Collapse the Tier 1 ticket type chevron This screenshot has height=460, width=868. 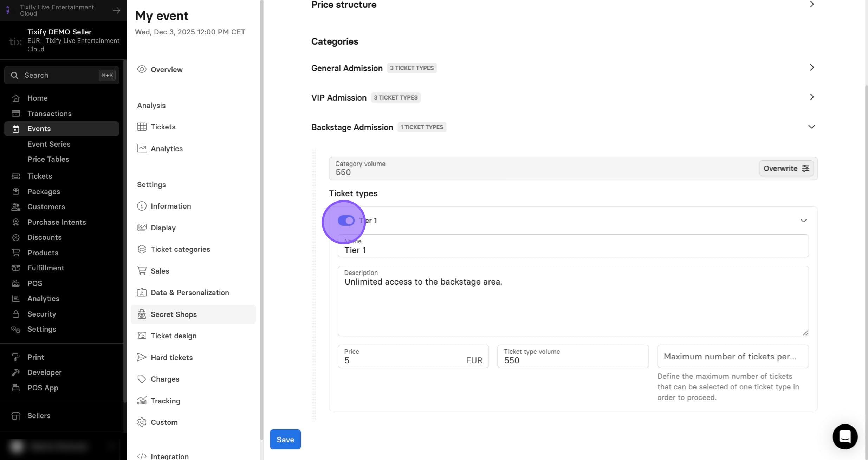(x=803, y=221)
